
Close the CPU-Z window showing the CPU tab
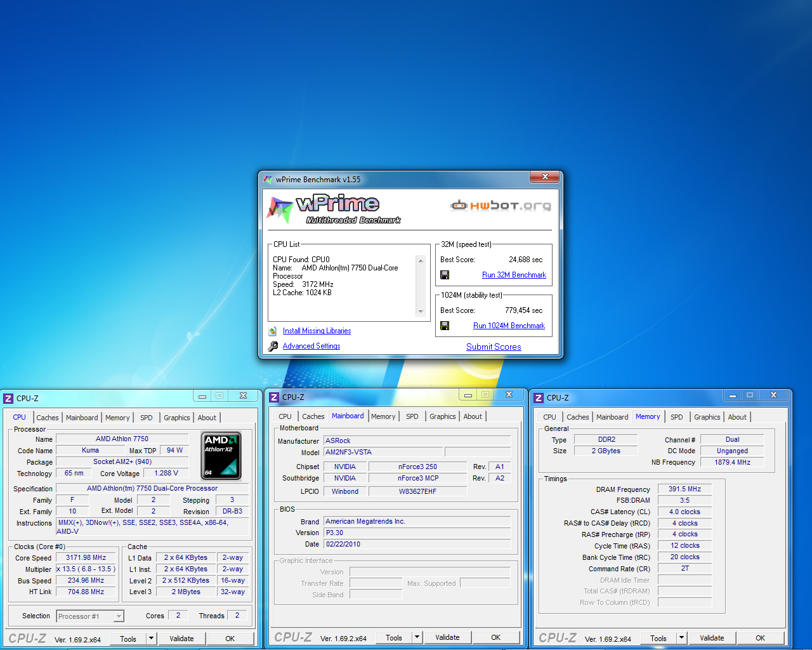(x=243, y=396)
